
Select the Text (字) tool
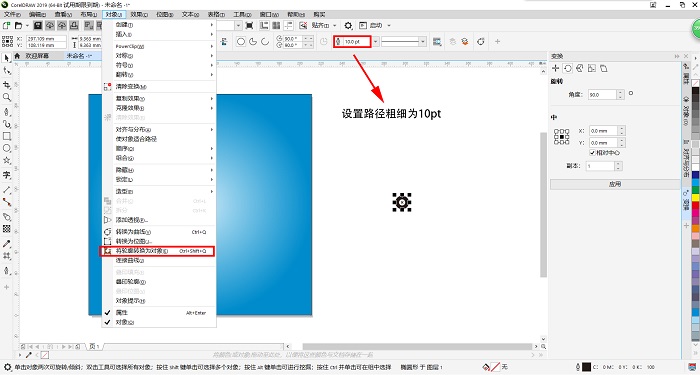7,175
